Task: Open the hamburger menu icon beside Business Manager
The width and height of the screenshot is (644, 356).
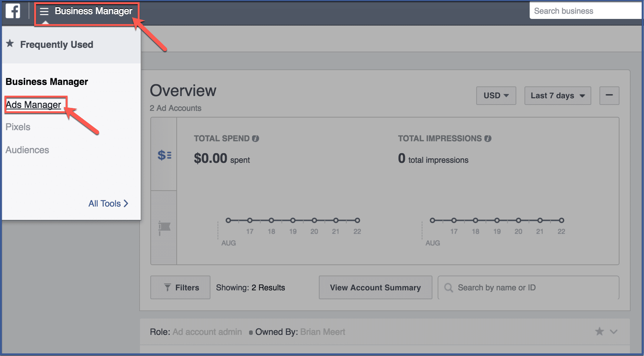Action: click(x=44, y=11)
